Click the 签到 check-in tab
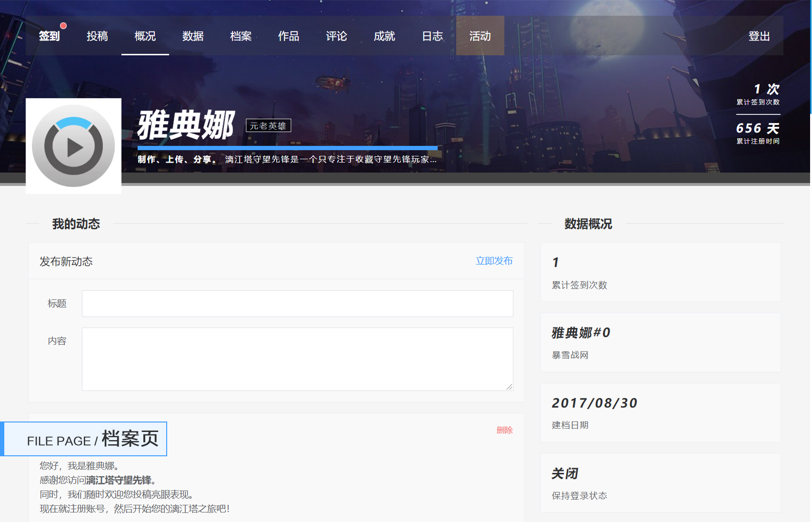 (50, 36)
